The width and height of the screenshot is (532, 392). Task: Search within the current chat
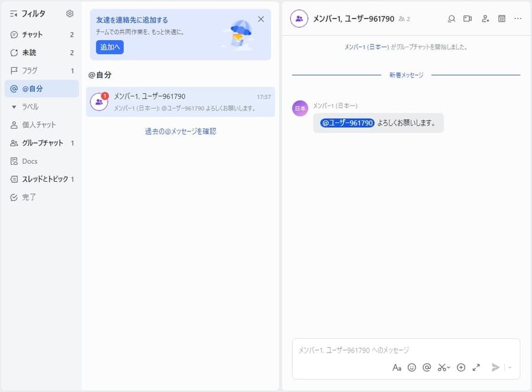451,18
